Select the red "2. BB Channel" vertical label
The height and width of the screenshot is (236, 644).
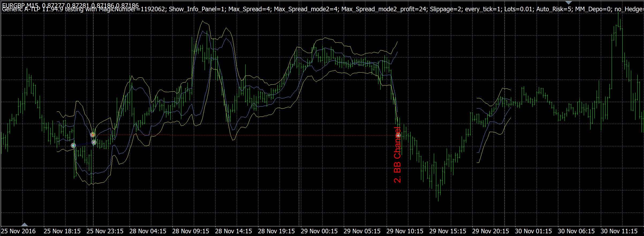(x=397, y=155)
